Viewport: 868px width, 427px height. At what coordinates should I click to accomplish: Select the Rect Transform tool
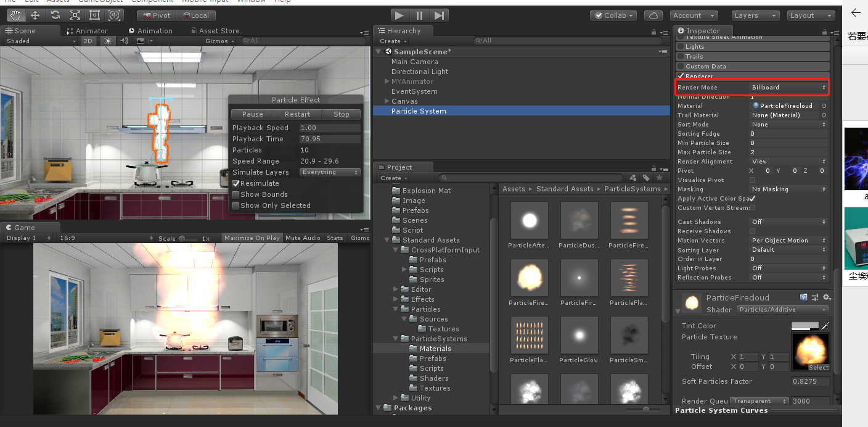[94, 15]
